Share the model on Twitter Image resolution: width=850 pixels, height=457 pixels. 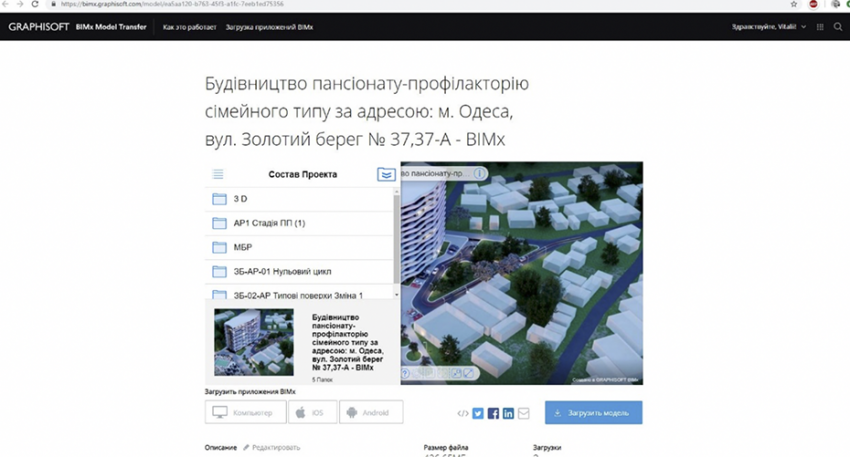pyautogui.click(x=478, y=413)
